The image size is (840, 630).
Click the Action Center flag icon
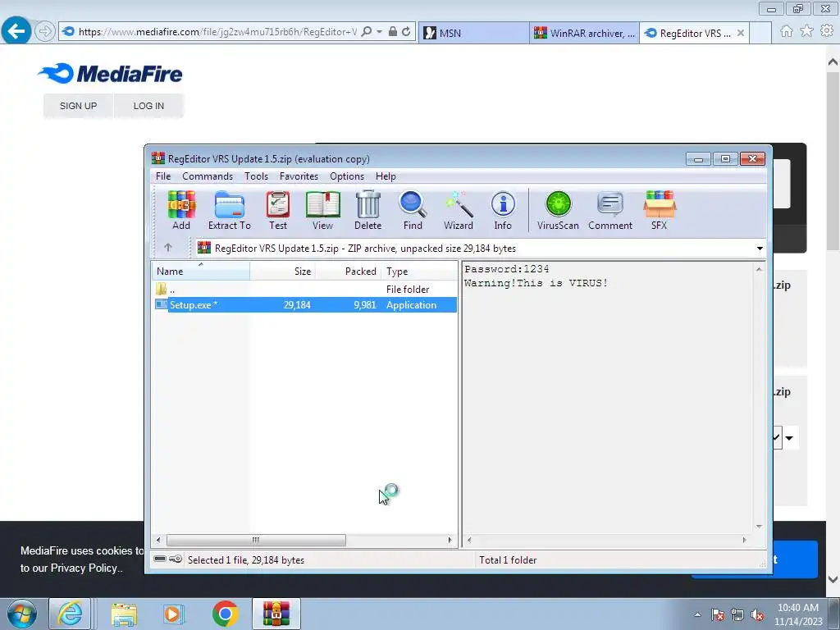point(718,615)
